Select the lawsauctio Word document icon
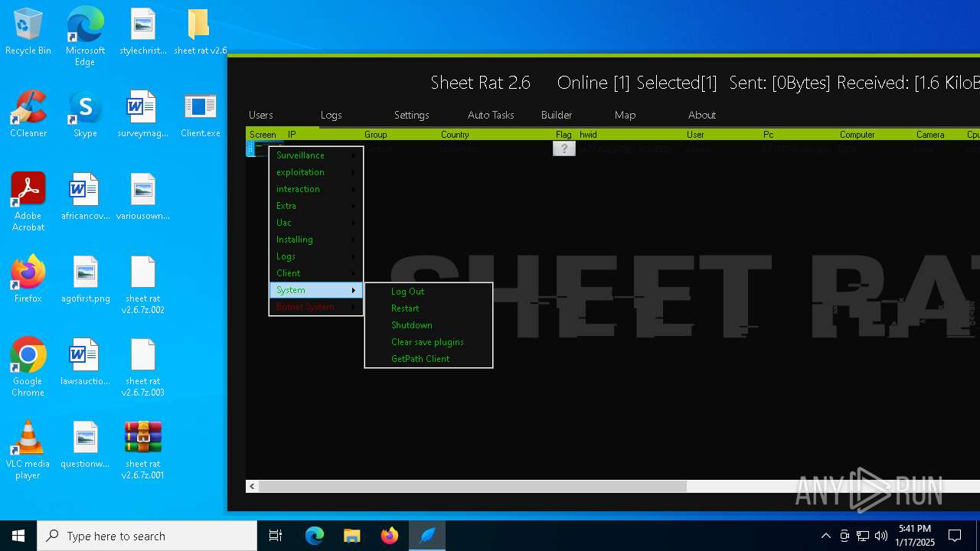The height and width of the screenshot is (551, 980). 85,363
